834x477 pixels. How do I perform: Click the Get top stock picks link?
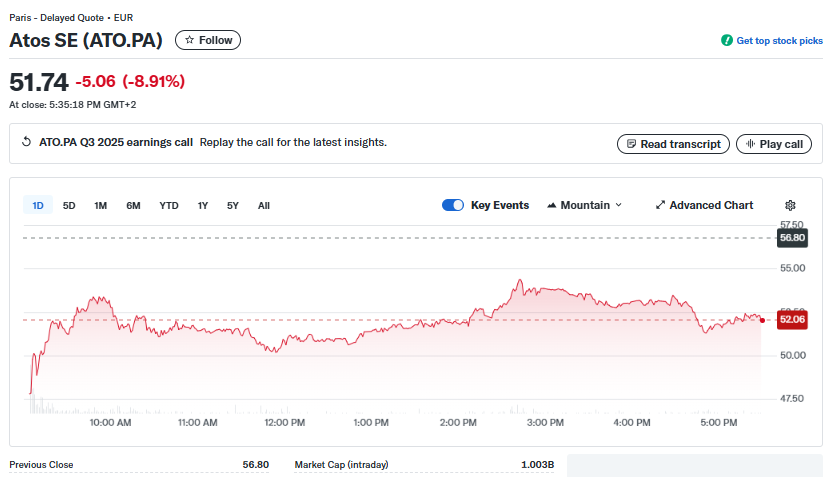(779, 41)
